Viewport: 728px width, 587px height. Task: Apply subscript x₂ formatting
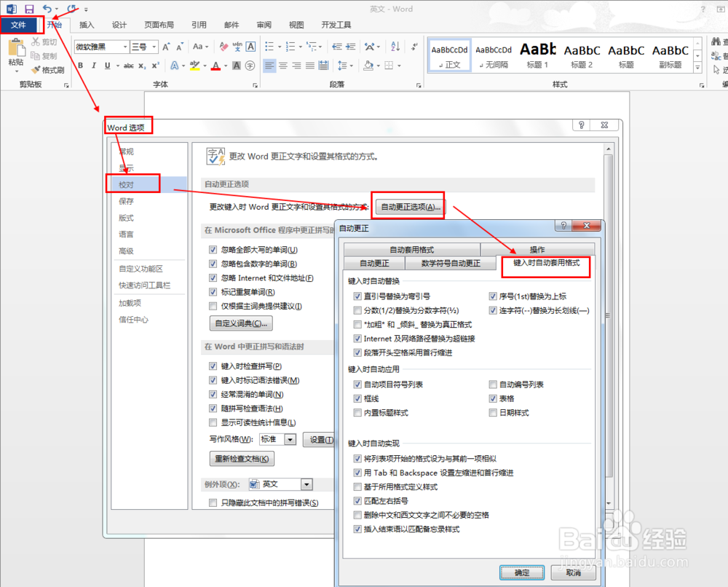[142, 66]
